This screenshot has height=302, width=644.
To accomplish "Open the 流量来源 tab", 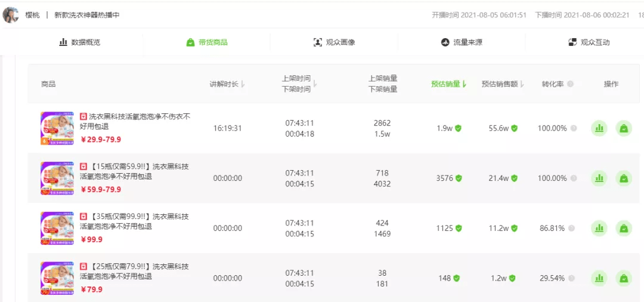I will coord(462,42).
